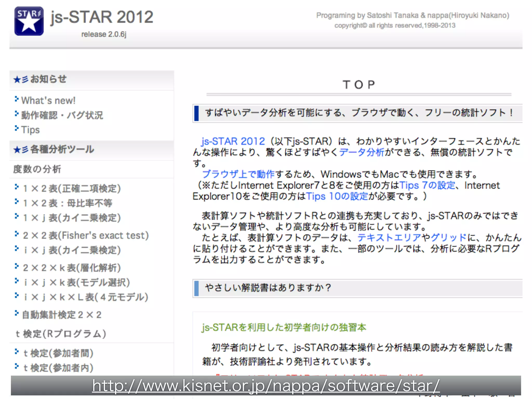Click the js-STAR 2012 blue link

click(x=233, y=141)
